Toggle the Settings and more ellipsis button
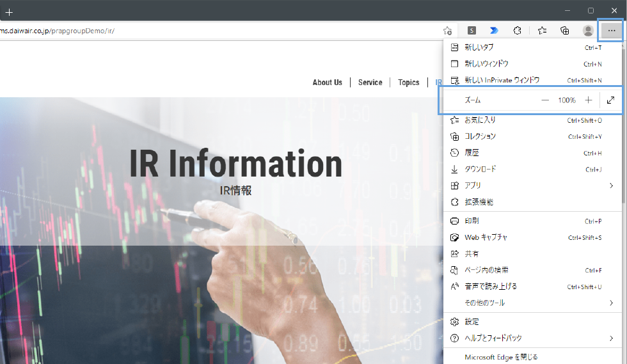The height and width of the screenshot is (364, 627). [x=611, y=31]
